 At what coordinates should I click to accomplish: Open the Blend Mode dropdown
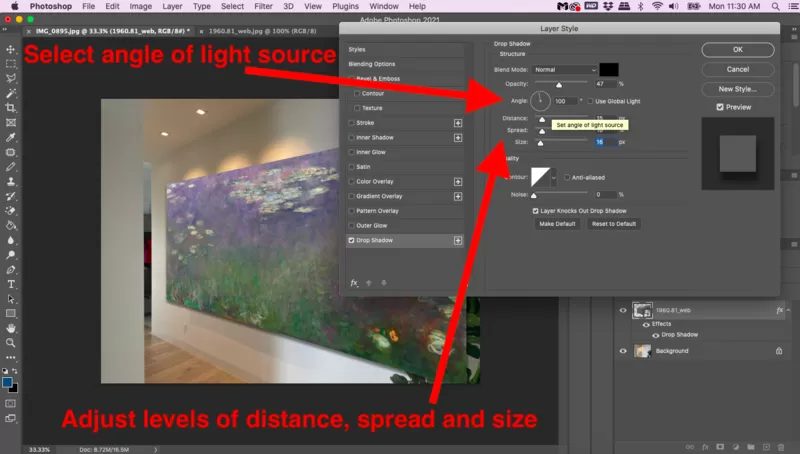(564, 70)
